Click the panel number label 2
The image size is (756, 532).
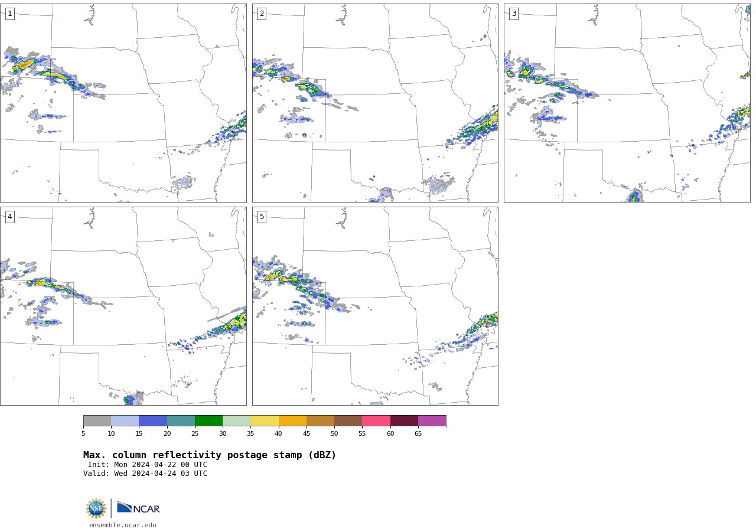tap(262, 14)
